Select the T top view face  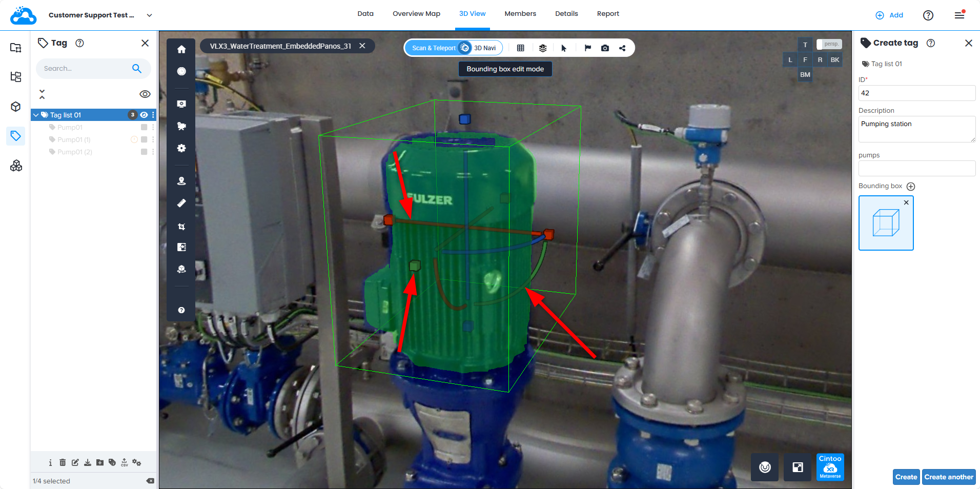tap(805, 45)
